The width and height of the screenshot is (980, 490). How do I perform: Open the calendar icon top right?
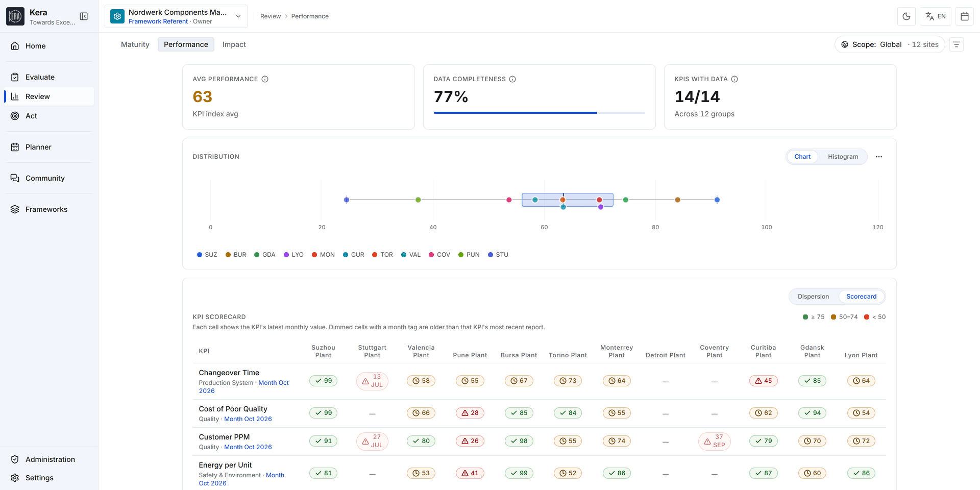tap(965, 16)
